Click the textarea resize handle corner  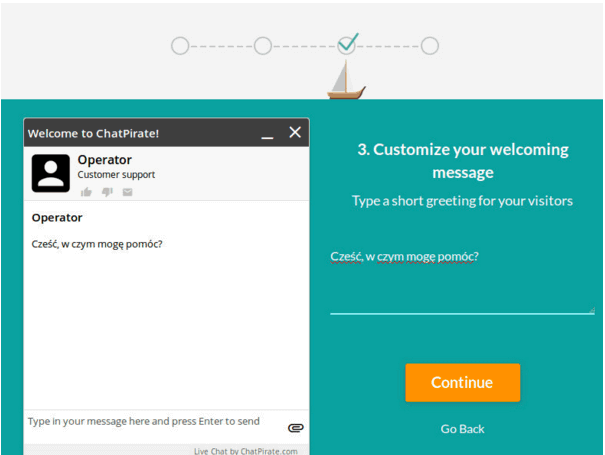click(592, 310)
